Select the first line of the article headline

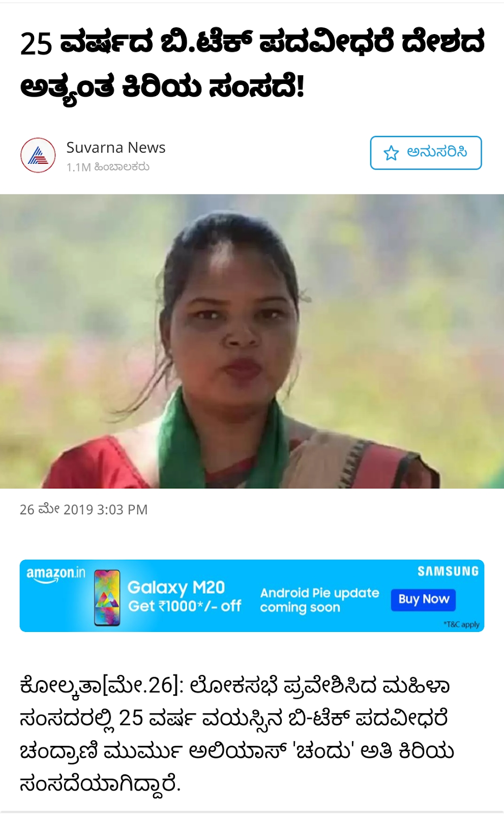(252, 43)
